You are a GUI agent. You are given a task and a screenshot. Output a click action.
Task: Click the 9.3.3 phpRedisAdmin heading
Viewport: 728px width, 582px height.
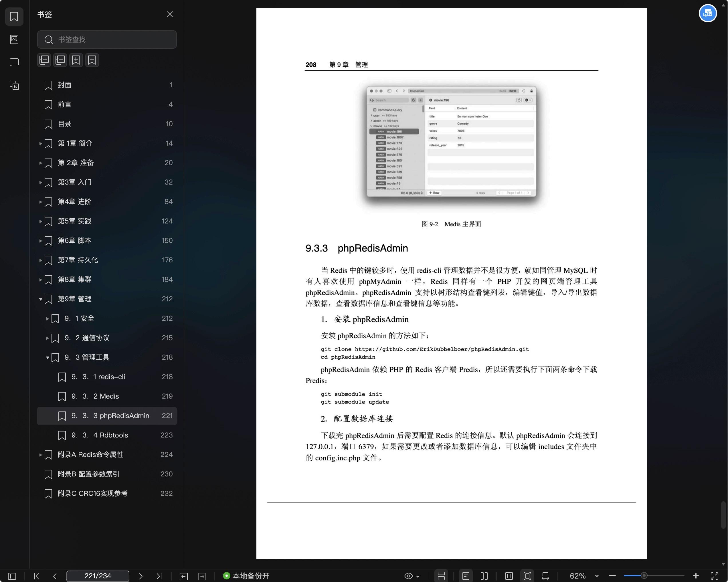357,248
